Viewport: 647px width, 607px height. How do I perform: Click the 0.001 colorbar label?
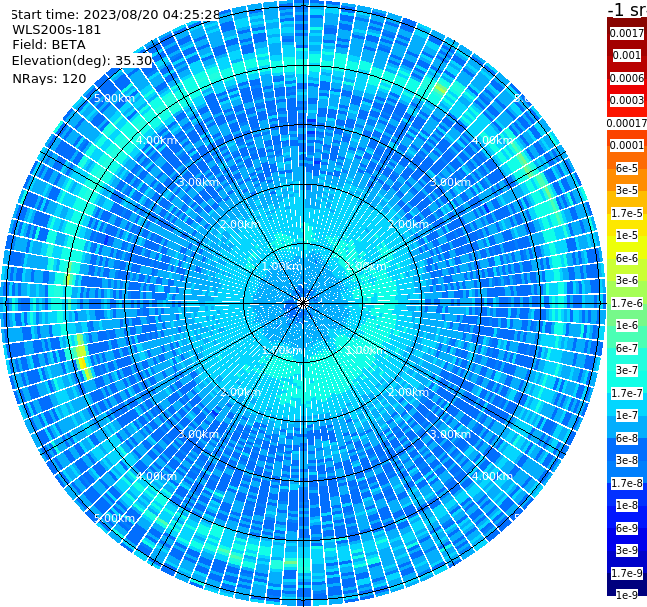[627, 56]
